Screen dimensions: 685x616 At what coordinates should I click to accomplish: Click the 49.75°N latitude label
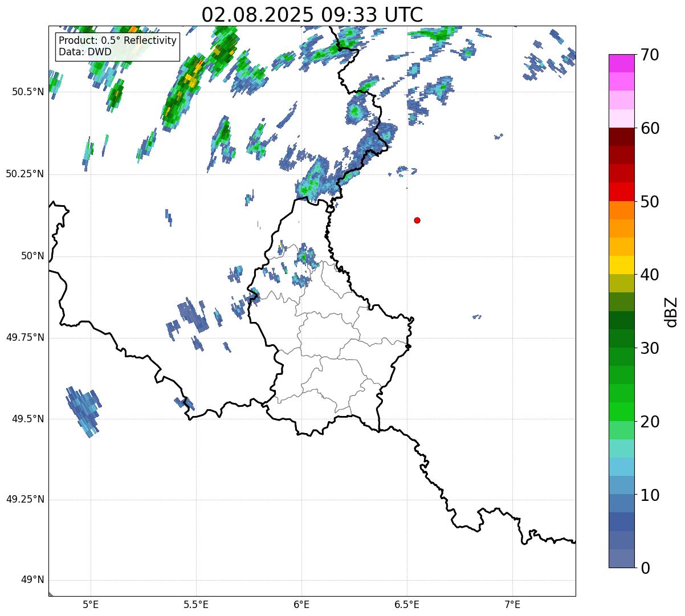tap(25, 337)
